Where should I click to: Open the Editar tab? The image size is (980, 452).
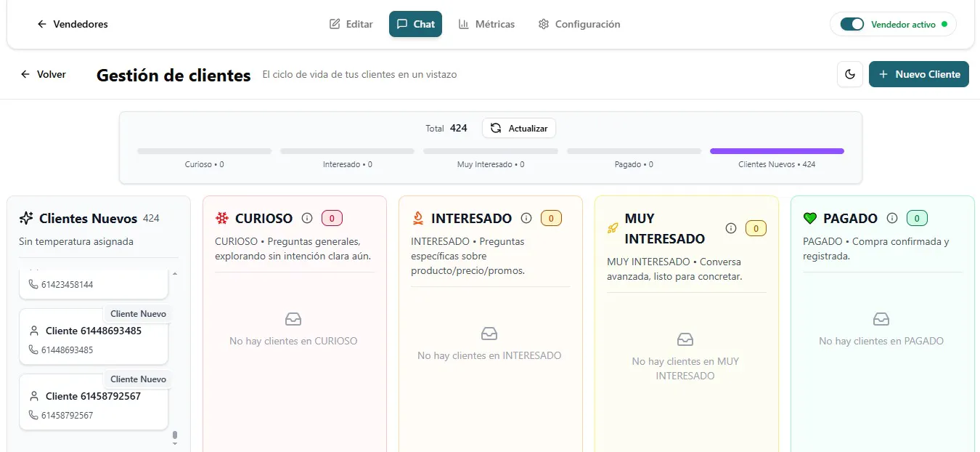point(351,24)
